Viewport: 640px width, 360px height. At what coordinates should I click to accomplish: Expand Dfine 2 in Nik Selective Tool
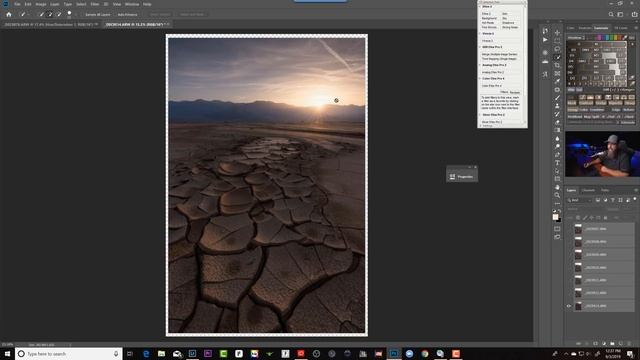[x=480, y=7]
